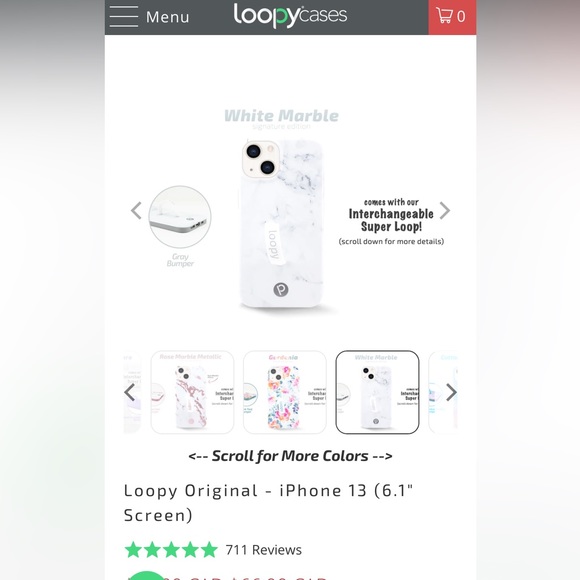Move thumbnail carousel left with the arrow
This screenshot has height=580, width=580.
coord(129,392)
